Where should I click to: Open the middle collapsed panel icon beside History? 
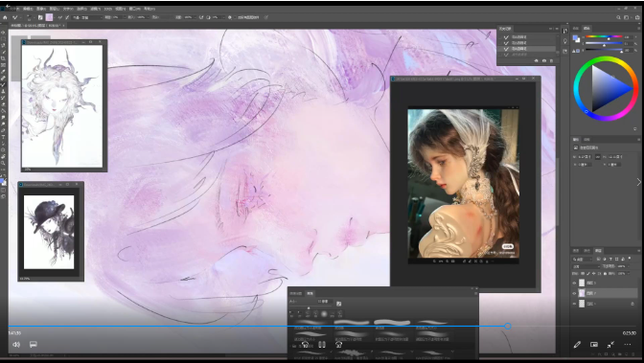565,41
